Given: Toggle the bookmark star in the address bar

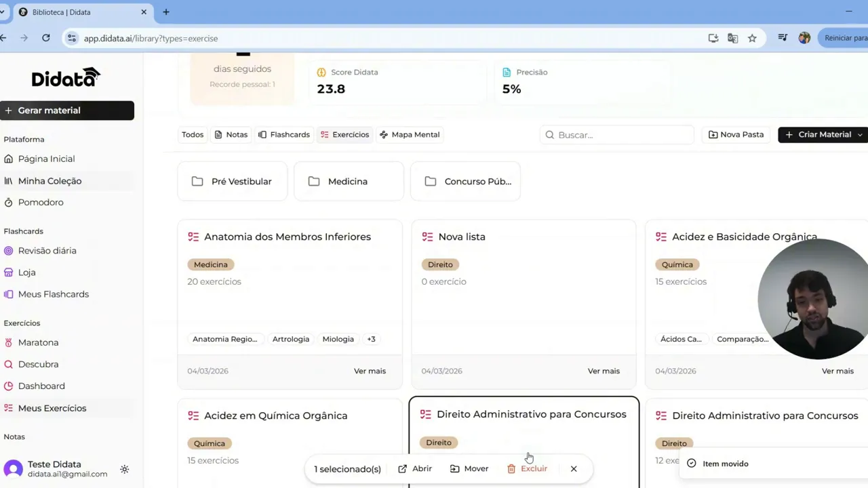Looking at the screenshot, I should point(752,38).
